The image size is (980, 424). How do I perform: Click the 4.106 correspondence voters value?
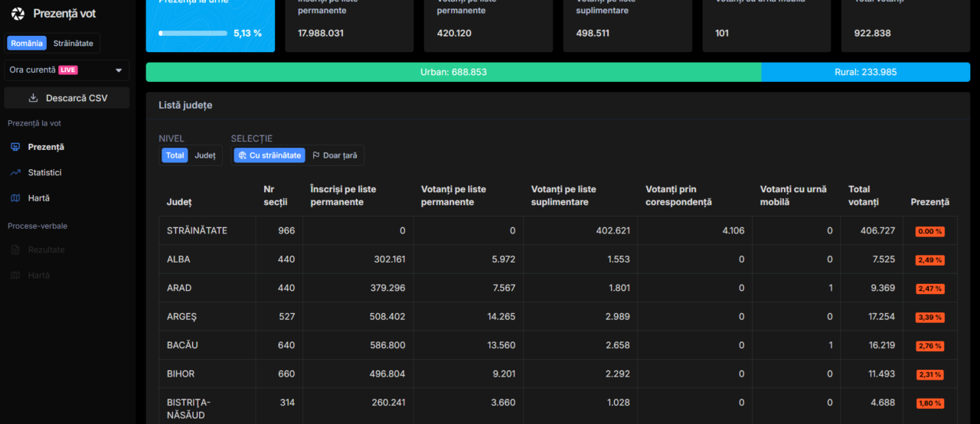[733, 230]
